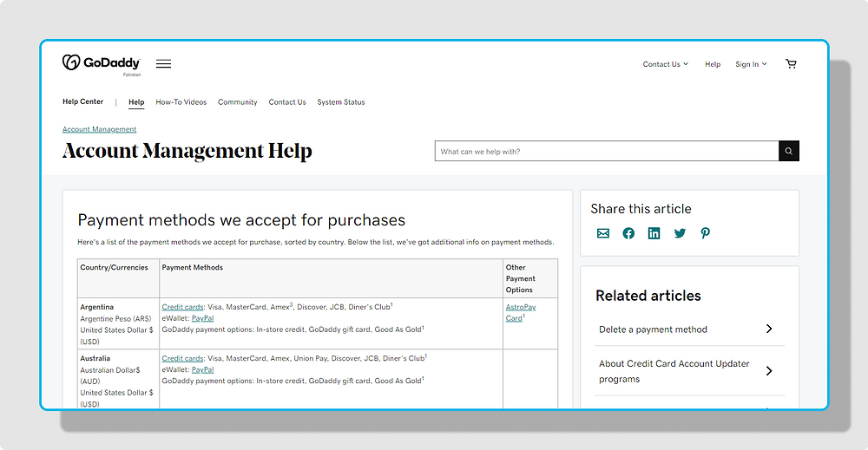Open About Credit Card Account Updater programs
This screenshot has height=450, width=868.
pos(674,371)
